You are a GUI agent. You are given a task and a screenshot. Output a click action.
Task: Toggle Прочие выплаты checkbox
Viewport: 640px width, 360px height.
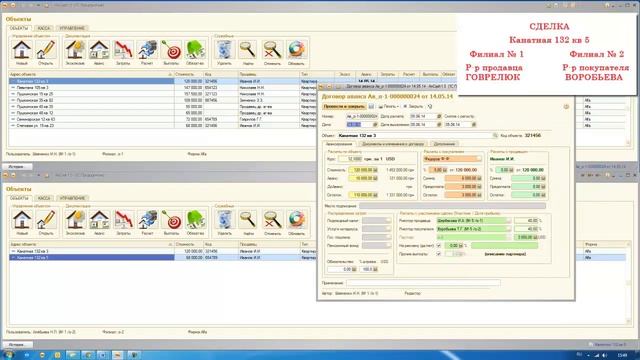(438, 254)
